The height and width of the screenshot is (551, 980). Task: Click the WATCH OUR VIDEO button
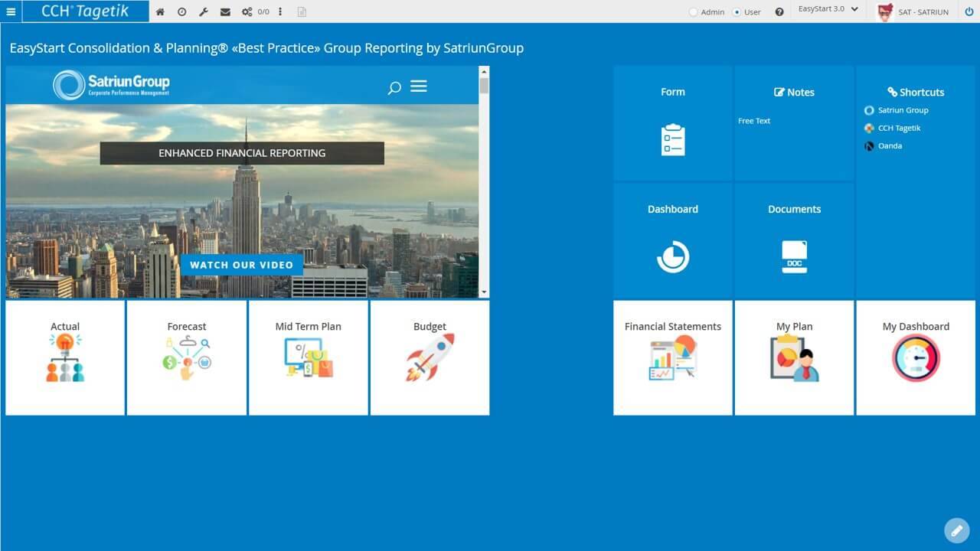click(x=241, y=265)
